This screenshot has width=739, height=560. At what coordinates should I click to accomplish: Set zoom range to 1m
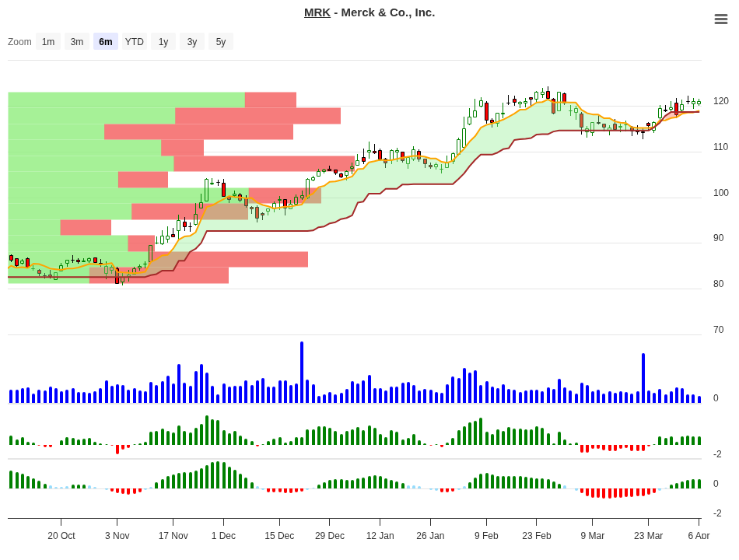(48, 41)
